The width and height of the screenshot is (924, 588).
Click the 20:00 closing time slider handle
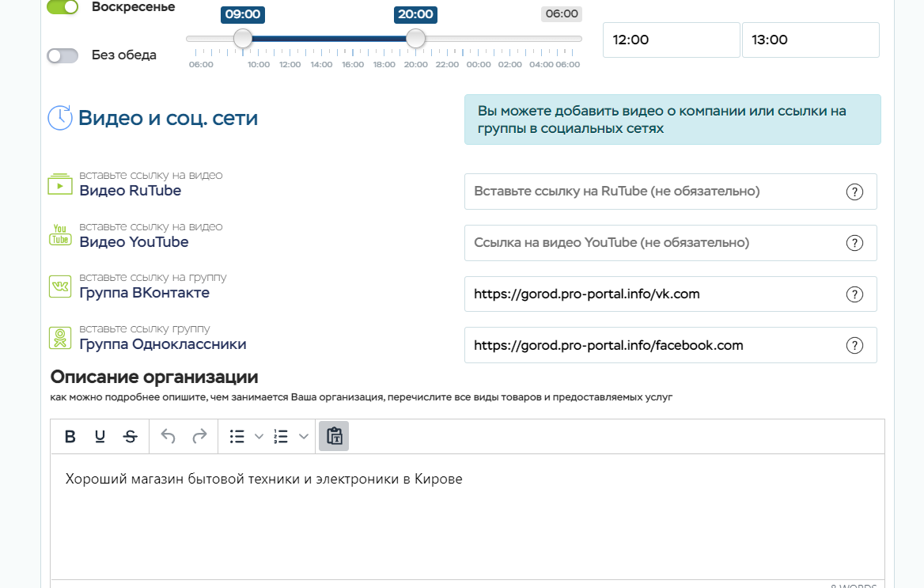pyautogui.click(x=415, y=38)
